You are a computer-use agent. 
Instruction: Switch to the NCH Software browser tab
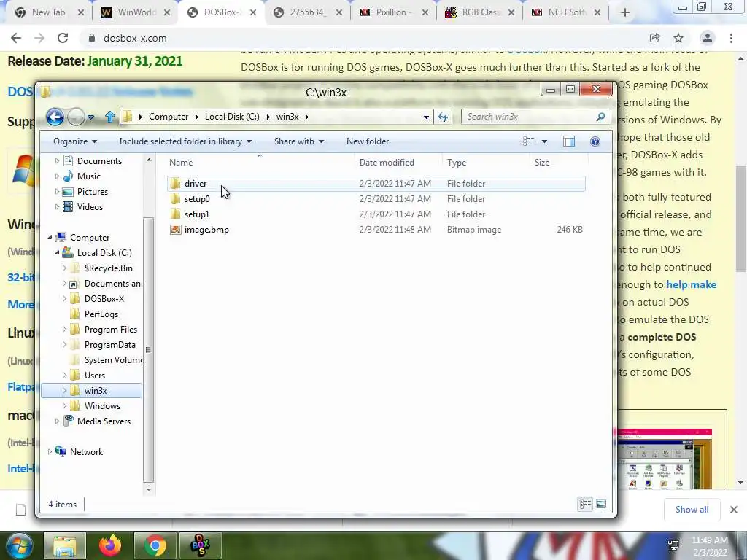click(x=566, y=12)
